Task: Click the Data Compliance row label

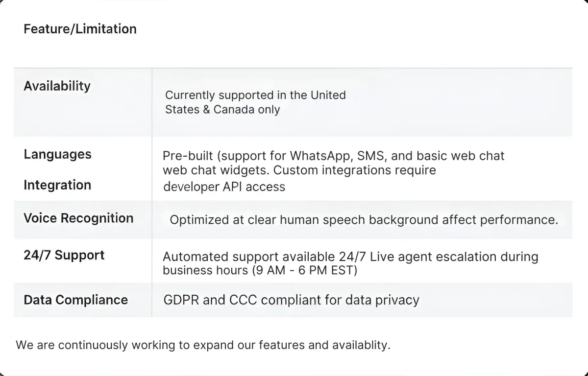Action: tap(75, 300)
